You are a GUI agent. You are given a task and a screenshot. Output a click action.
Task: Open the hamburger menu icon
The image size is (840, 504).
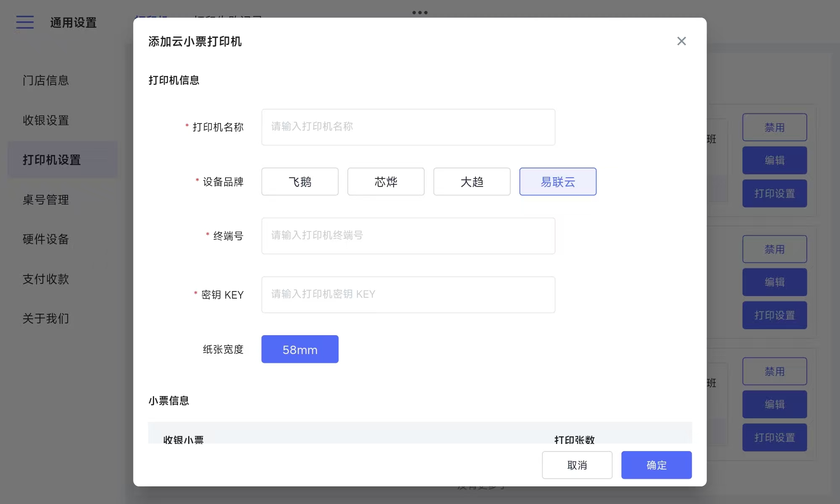point(25,22)
